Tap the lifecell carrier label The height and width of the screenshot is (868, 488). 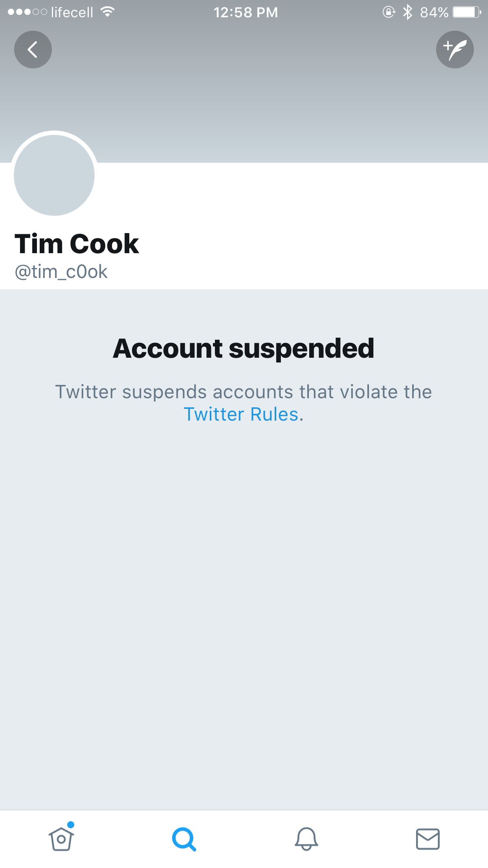[72, 13]
